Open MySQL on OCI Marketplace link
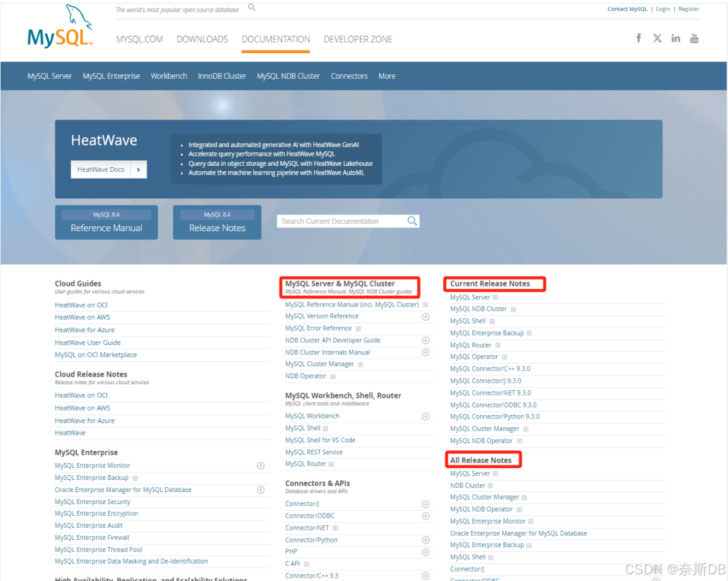Screen dimensions: 728x581 [96, 355]
